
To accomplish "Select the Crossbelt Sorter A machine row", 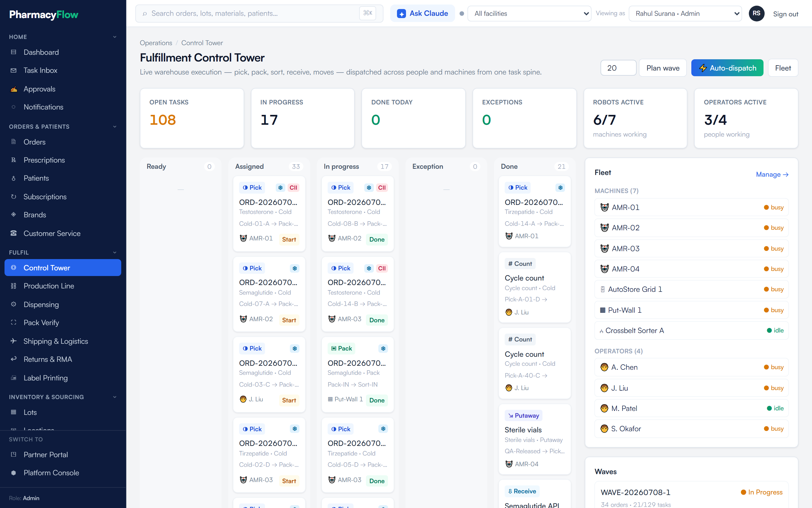I will click(691, 330).
